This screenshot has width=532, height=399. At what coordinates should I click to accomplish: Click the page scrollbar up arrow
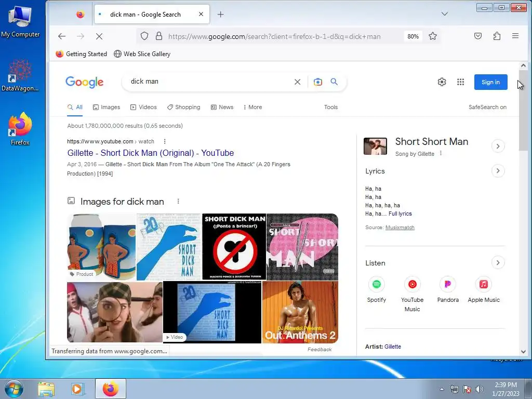tap(523, 66)
